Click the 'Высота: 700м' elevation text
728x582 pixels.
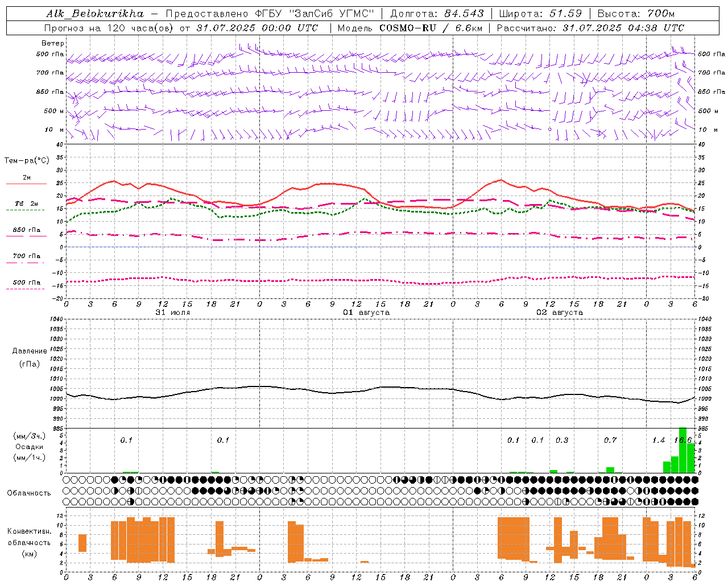[x=636, y=13]
